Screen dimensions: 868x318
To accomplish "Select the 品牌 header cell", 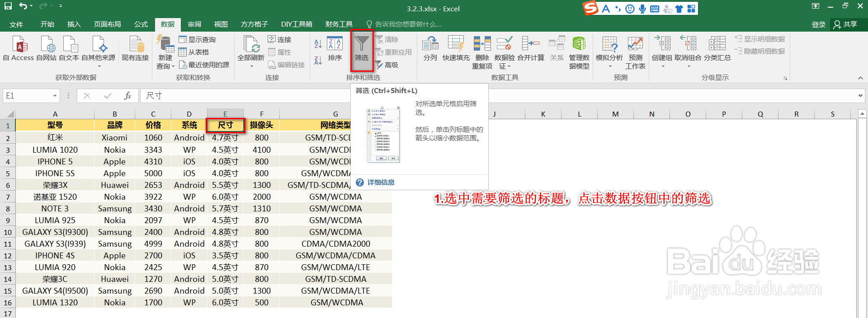I will (x=115, y=125).
